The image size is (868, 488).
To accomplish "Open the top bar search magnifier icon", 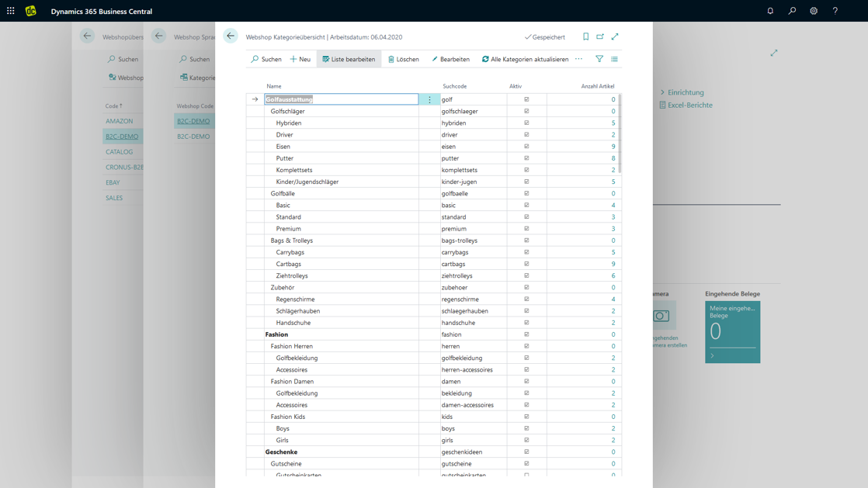I will point(792,11).
